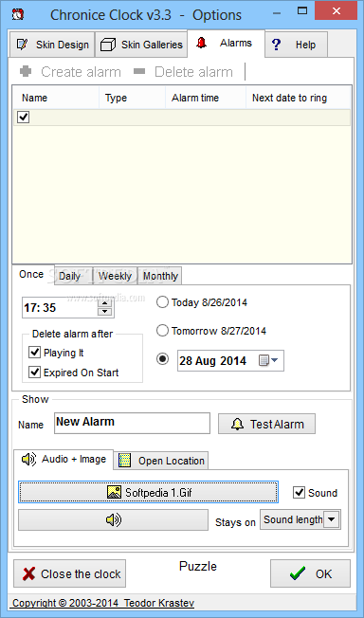Viewport: 364px width, 618px height.
Task: Click the Softpedia 1.Gif image button
Action: [x=148, y=492]
